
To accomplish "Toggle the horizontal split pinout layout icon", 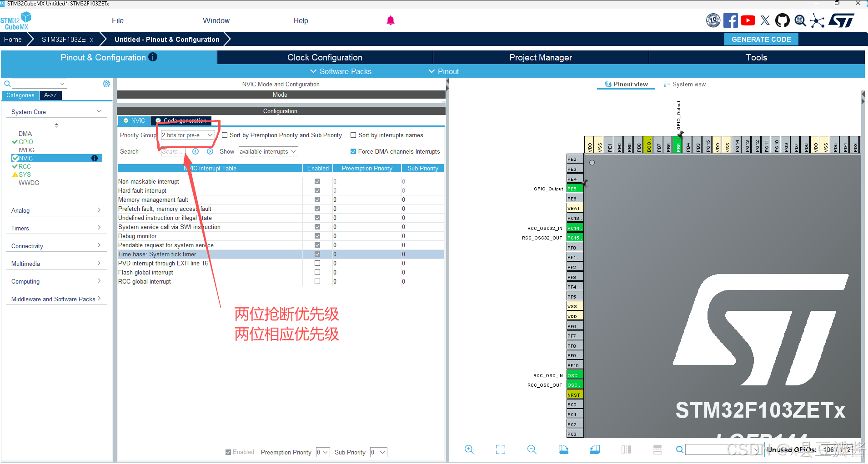I will click(657, 449).
